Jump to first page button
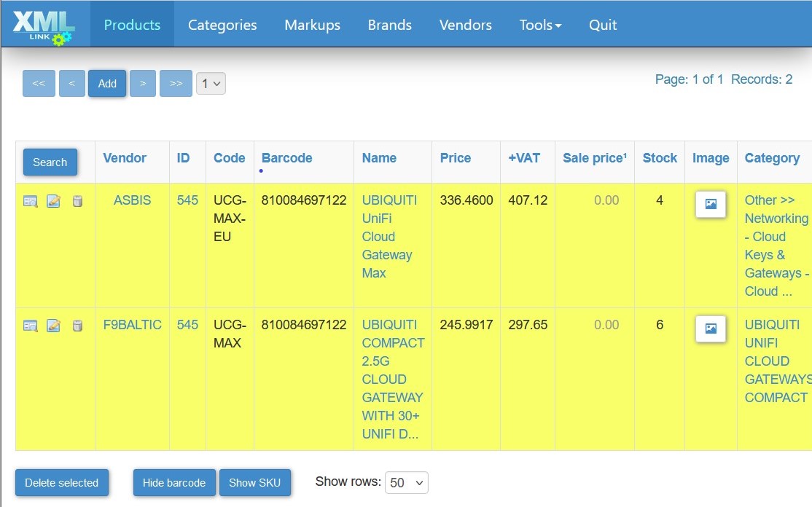This screenshot has width=812, height=507. 39,83
